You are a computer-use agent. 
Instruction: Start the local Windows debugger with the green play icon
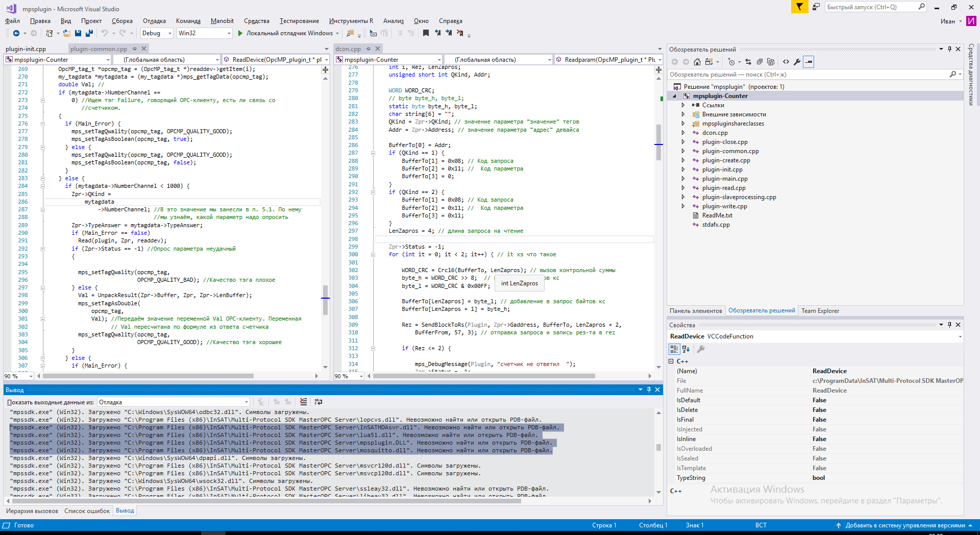click(x=240, y=33)
